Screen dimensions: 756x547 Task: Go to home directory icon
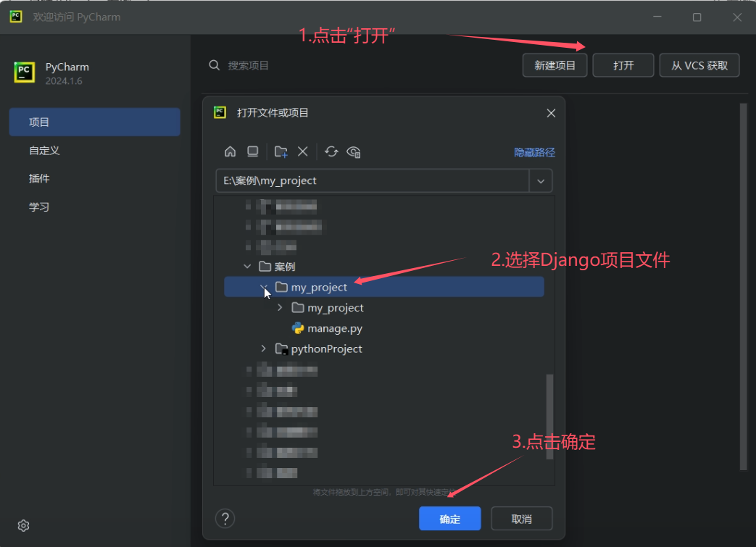[x=230, y=152]
